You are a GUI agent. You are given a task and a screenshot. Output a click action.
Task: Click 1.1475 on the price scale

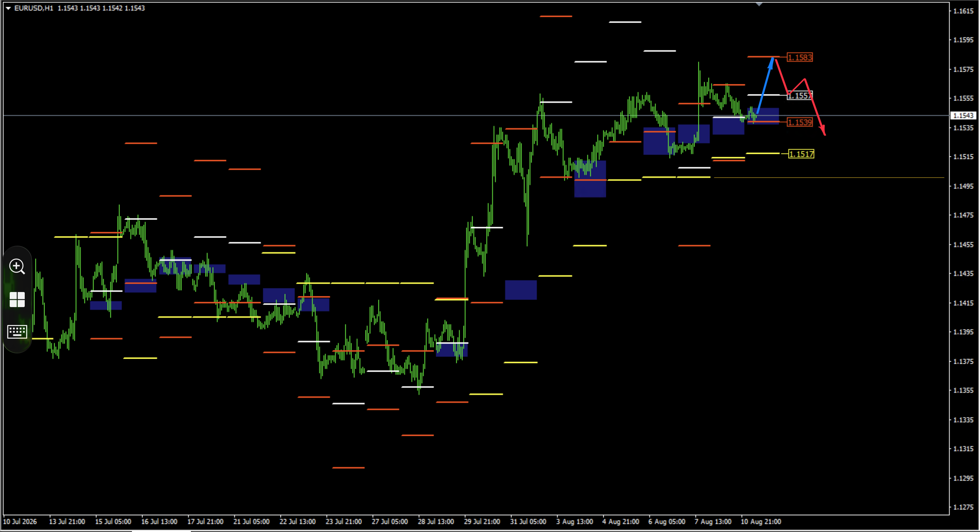(x=963, y=215)
